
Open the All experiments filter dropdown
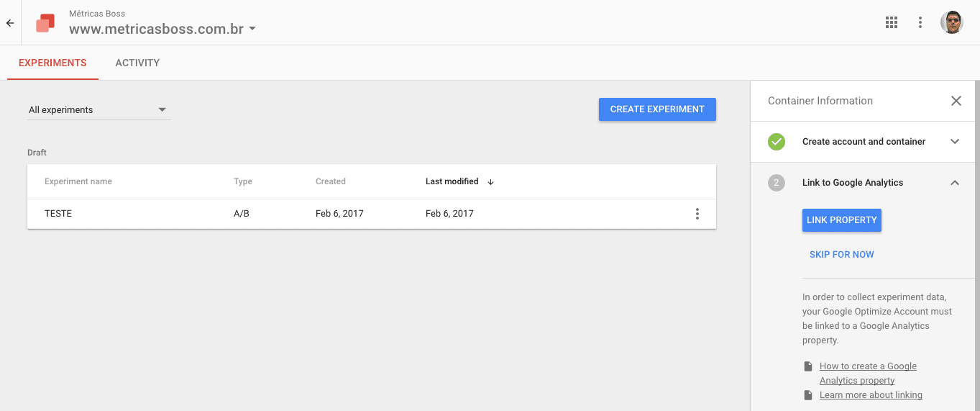point(99,109)
